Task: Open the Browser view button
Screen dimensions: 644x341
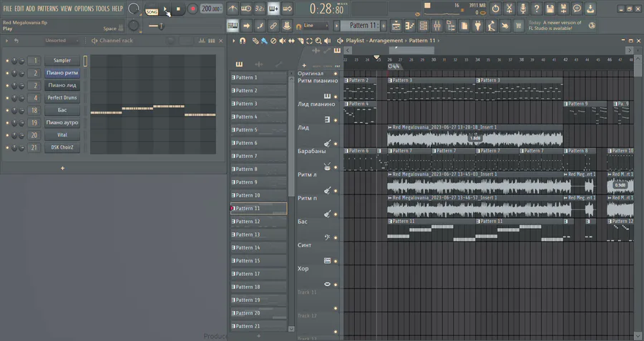Action: pyautogui.click(x=451, y=26)
